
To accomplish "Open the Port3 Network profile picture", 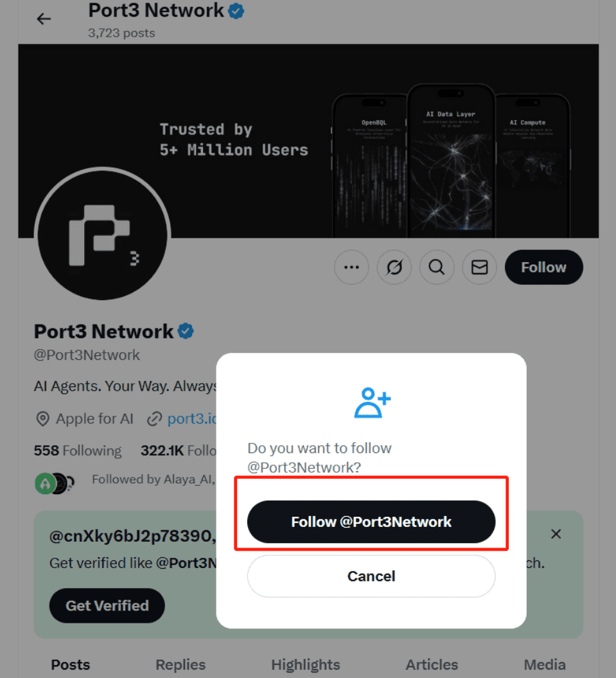I will click(102, 235).
